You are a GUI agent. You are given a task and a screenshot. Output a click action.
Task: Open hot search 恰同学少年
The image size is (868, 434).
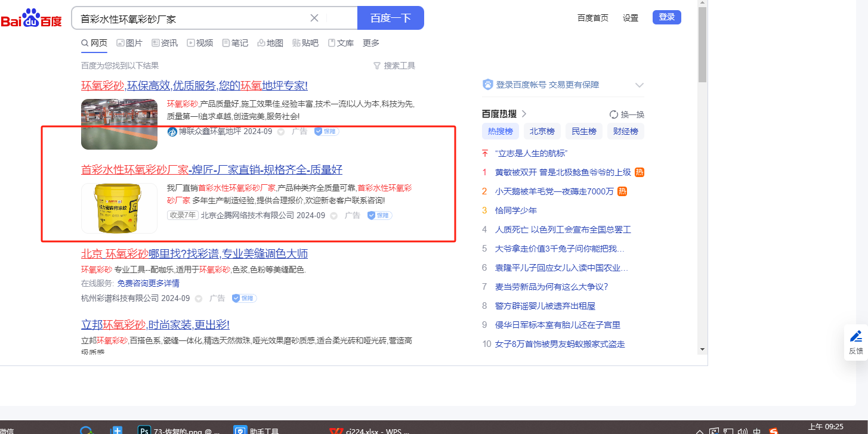click(x=516, y=210)
